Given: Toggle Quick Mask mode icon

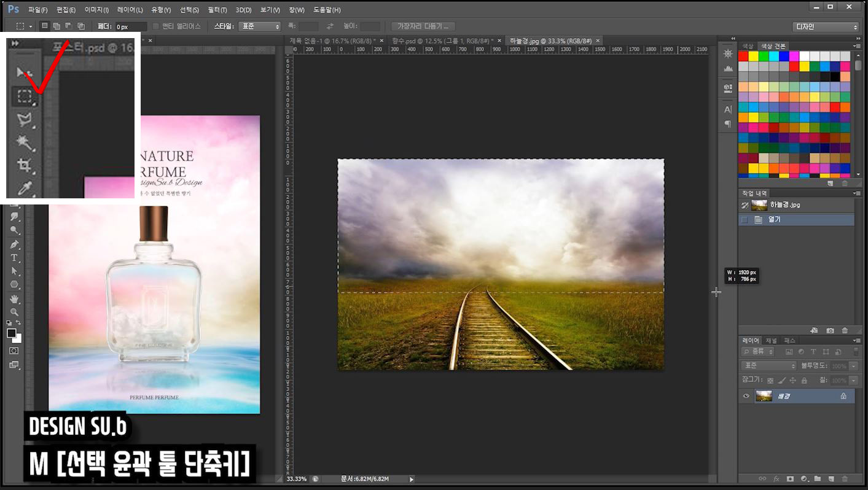Looking at the screenshot, I should coord(14,351).
